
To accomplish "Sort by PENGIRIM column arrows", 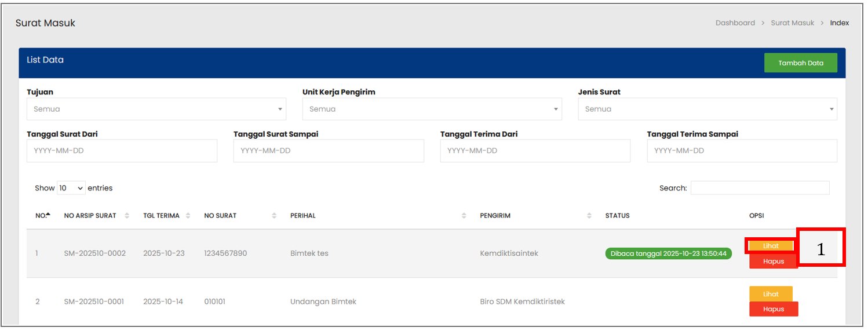I will (589, 216).
